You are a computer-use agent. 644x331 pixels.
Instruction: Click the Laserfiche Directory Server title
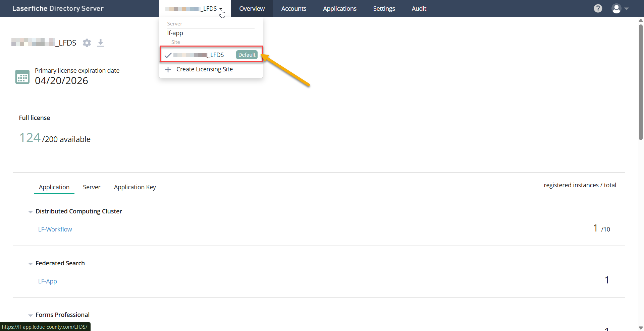[x=58, y=8]
